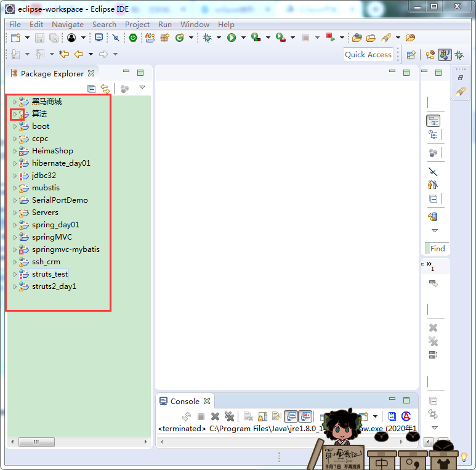Expand the HeimaShop project
The image size is (476, 470).
tap(15, 151)
